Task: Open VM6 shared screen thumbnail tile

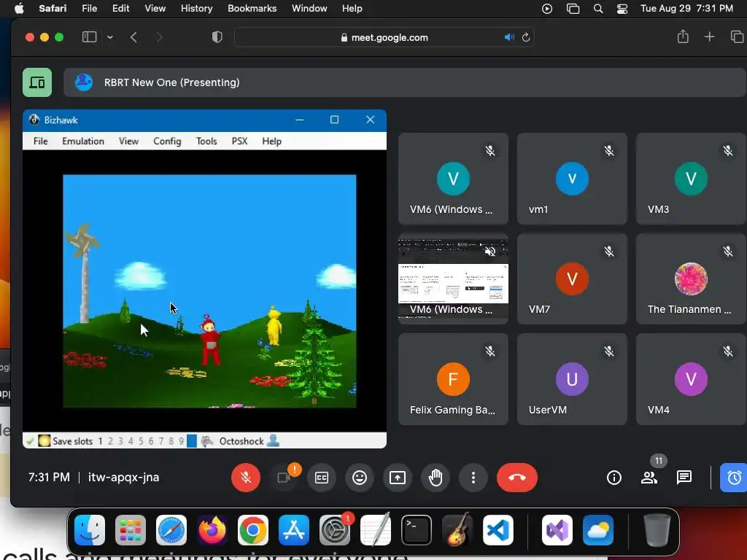Action: [x=453, y=279]
